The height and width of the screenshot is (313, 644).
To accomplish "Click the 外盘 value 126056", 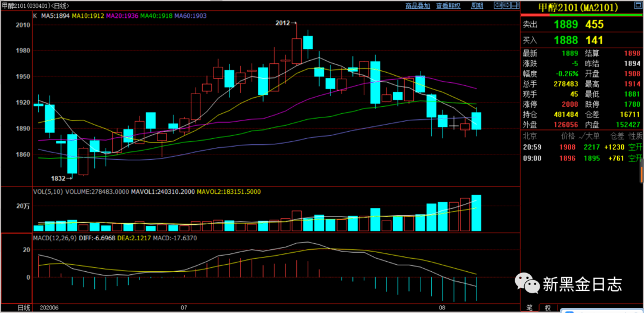I will (566, 125).
